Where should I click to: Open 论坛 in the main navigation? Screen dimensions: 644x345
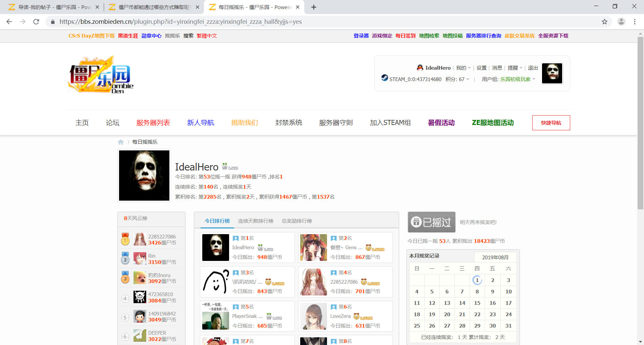pos(113,123)
